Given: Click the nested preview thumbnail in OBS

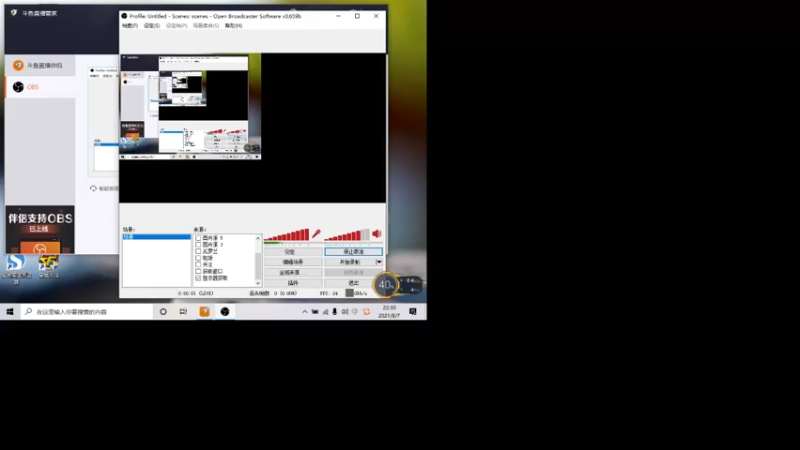Looking at the screenshot, I should (x=190, y=107).
